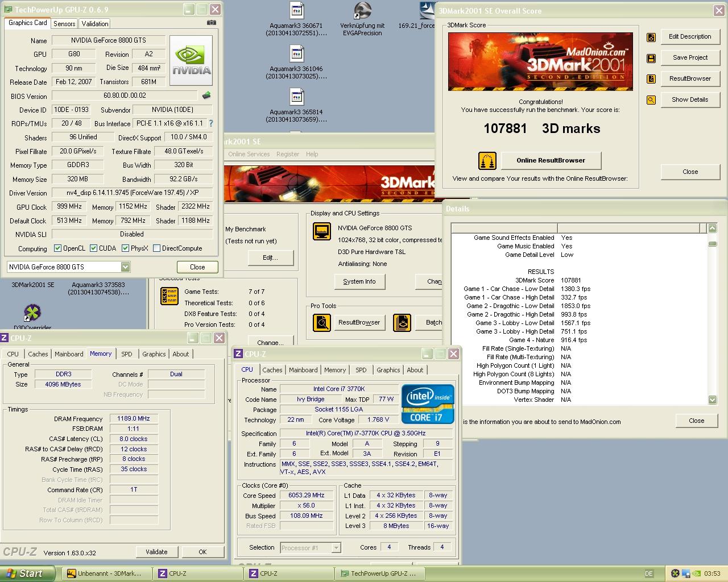The height and width of the screenshot is (582, 728).
Task: Switch to the TechPowerUp GPU-Z taskbar item
Action: tap(381, 573)
